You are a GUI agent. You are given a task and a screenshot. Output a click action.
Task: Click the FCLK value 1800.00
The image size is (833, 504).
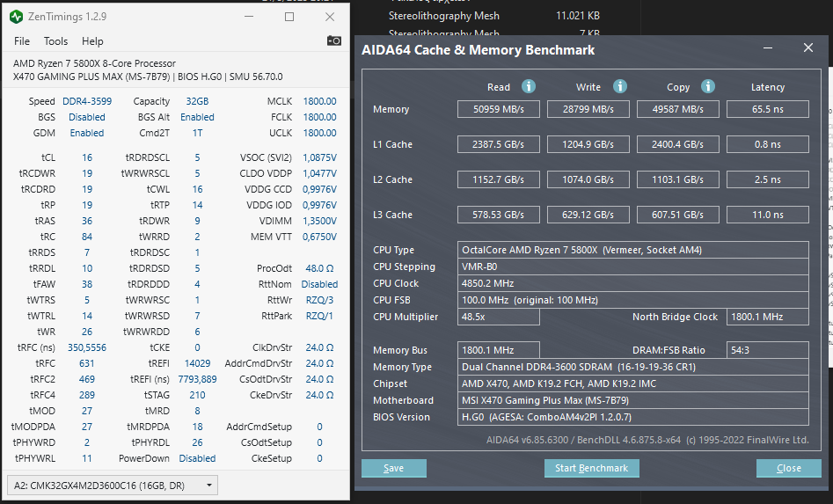(x=319, y=117)
